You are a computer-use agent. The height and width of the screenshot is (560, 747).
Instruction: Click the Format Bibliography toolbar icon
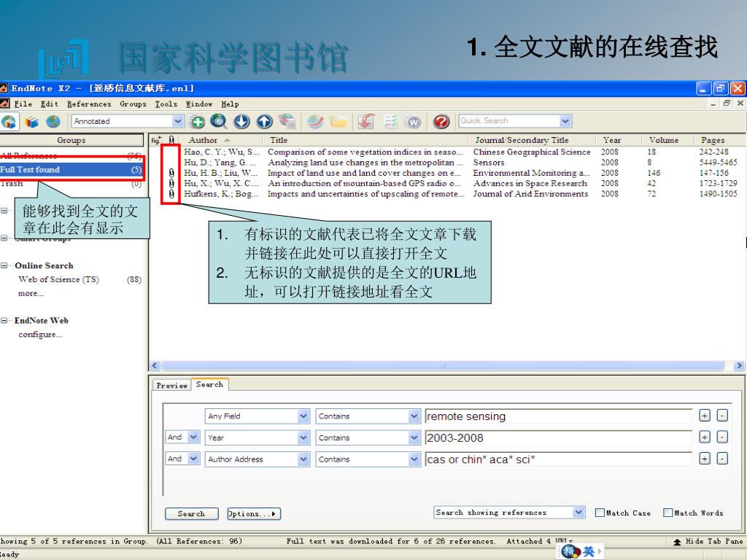coord(390,122)
